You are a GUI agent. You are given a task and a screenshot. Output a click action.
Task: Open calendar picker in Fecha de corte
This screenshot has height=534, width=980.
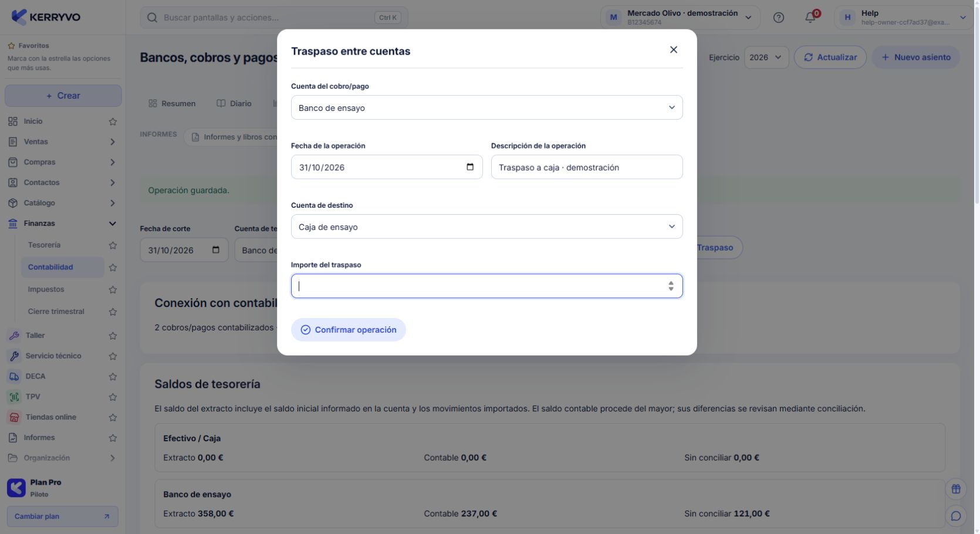pos(216,250)
